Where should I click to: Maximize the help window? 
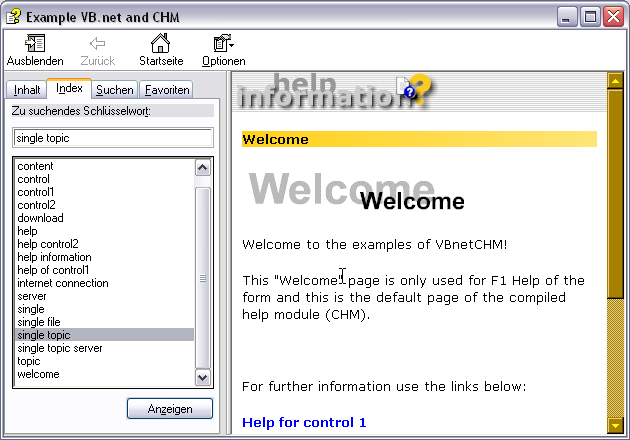coord(591,17)
